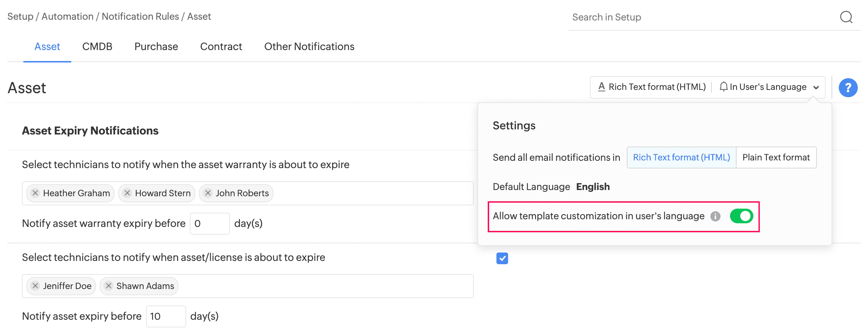Remove Heather Graham from technicians list
Image resolution: width=868 pixels, height=334 pixels.
point(35,193)
